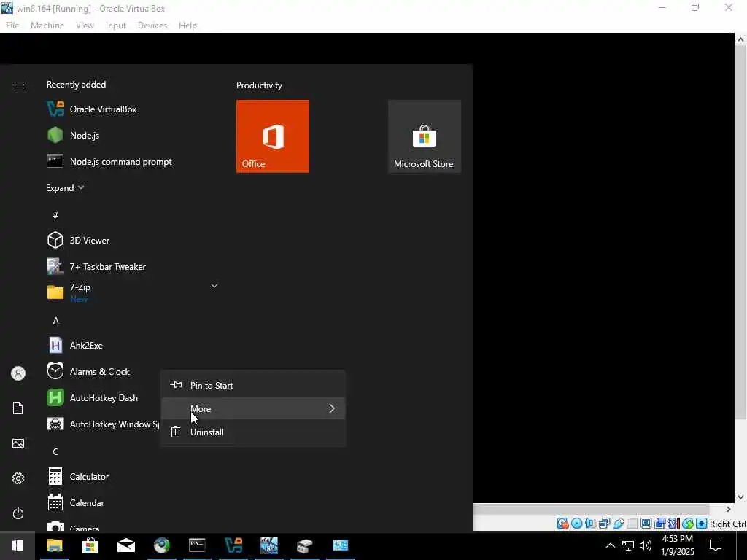Open Settings gear in Start sidebar

[x=18, y=478]
